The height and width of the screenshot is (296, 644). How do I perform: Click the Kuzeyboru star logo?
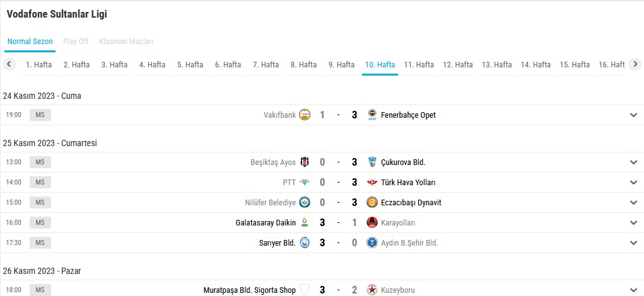tap(372, 290)
